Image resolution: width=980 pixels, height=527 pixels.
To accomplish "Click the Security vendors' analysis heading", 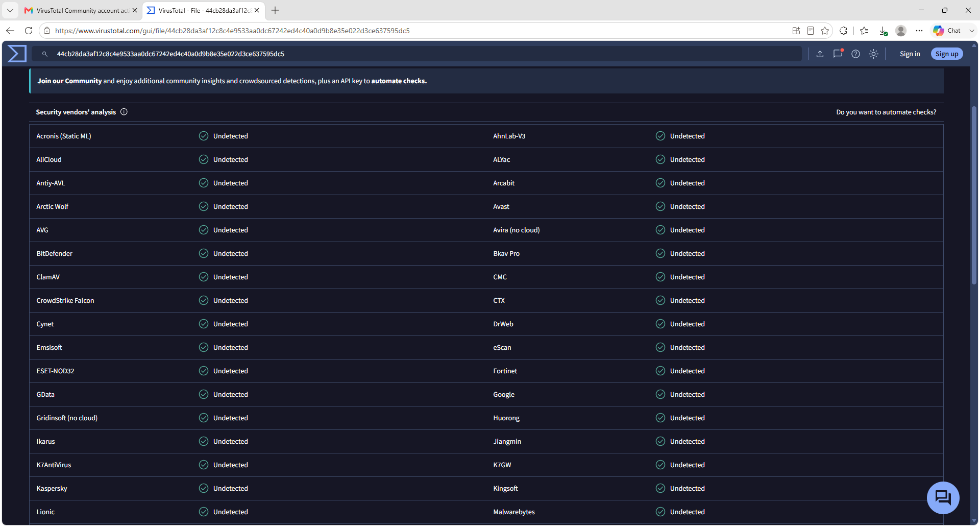I will click(76, 112).
